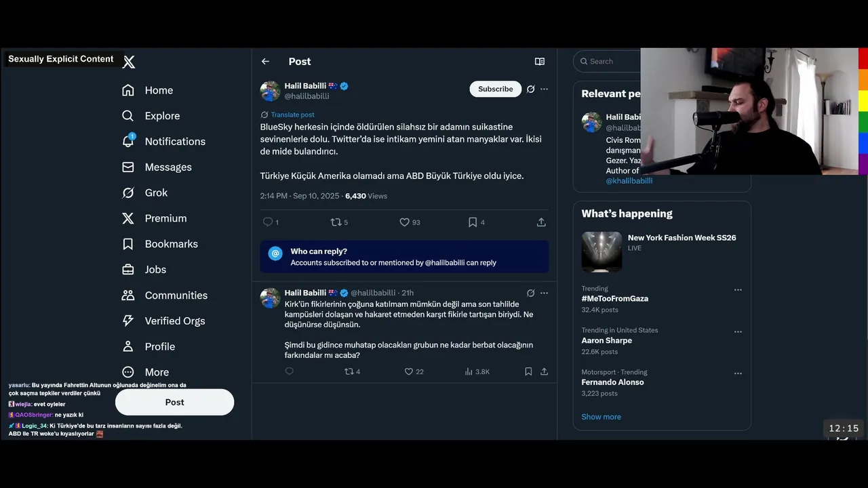Click Subscribe button on Halil Babilli post
Screen dimensions: 868x488
click(x=495, y=89)
